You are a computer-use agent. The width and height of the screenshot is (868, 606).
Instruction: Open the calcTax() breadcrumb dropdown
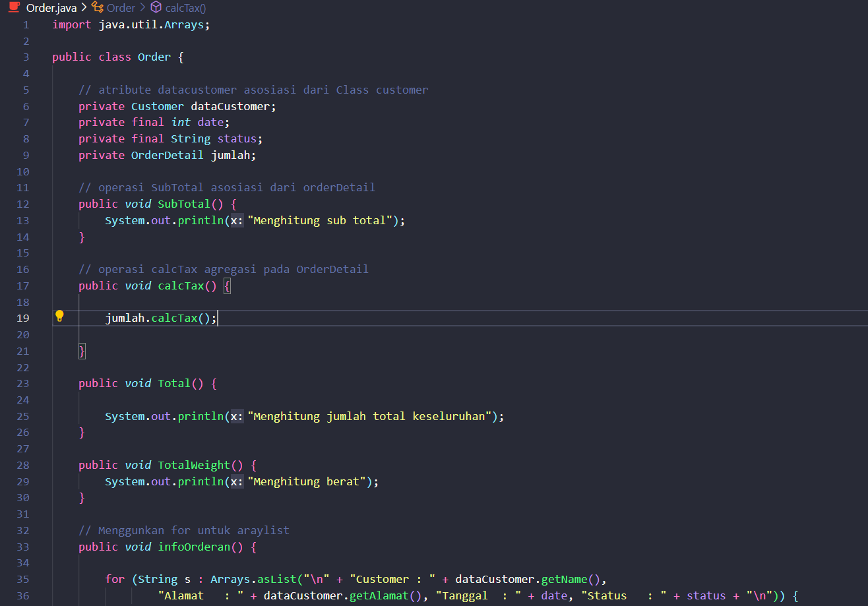point(187,8)
